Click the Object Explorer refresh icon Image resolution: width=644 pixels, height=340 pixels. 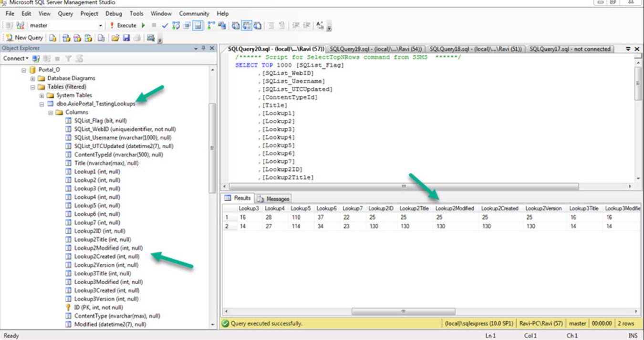(x=80, y=58)
